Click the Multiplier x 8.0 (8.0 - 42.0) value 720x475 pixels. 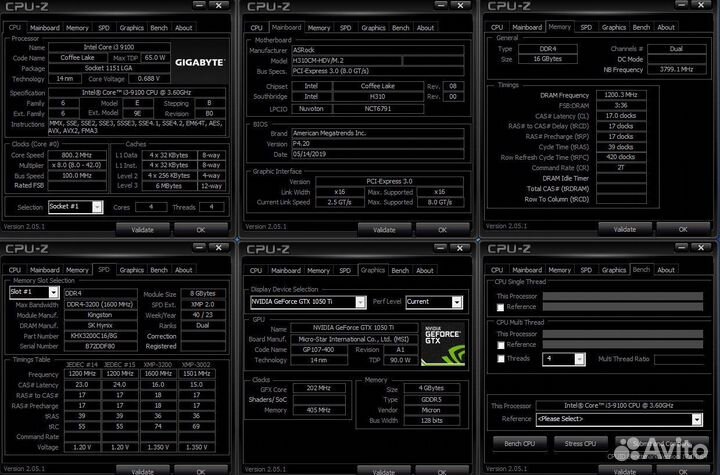coord(77,165)
